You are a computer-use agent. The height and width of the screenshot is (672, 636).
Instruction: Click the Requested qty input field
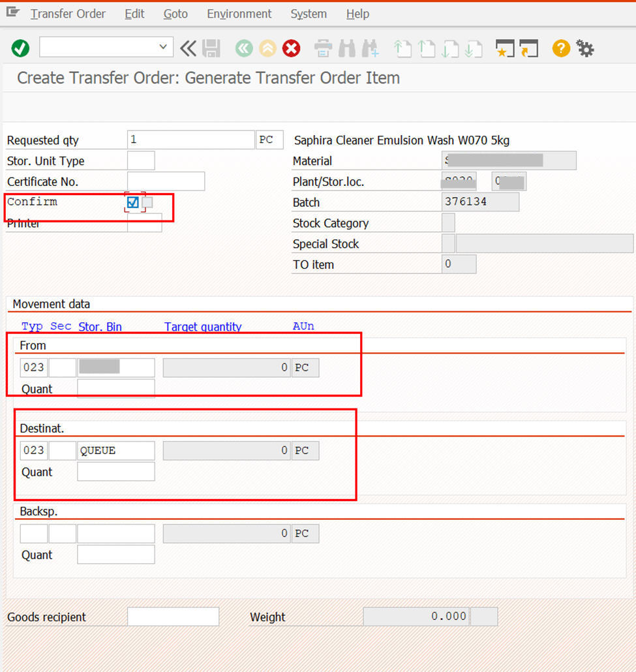(190, 140)
